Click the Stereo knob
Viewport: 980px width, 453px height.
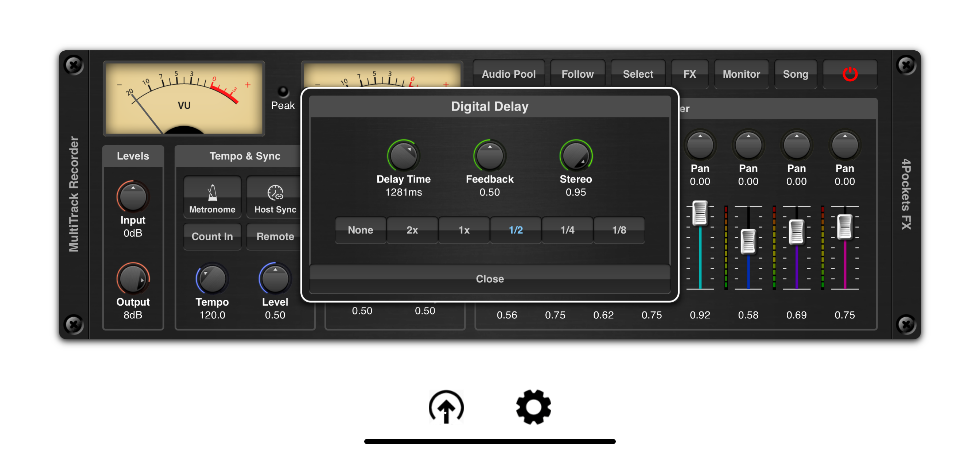[576, 156]
